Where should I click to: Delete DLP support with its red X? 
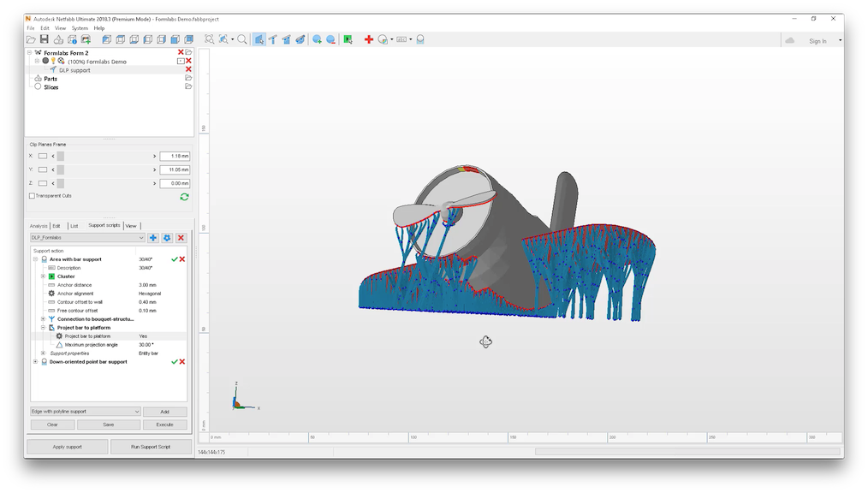pos(188,70)
